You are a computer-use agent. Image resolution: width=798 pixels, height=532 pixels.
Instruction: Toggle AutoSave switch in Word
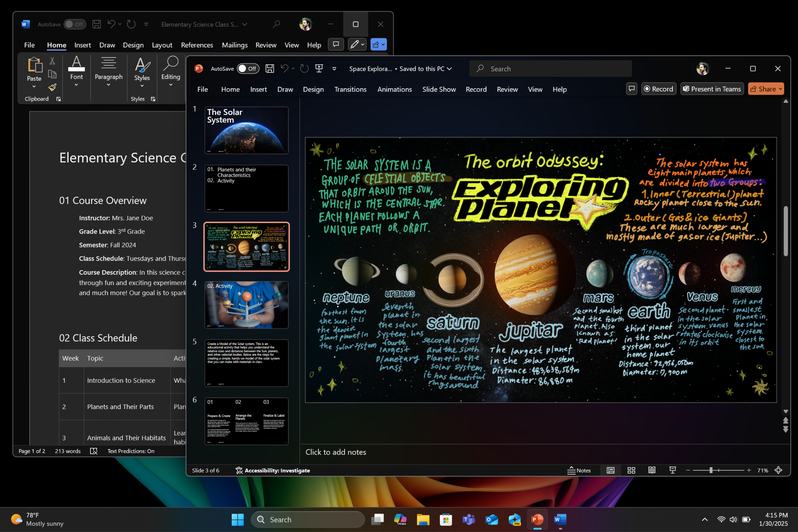click(75, 25)
